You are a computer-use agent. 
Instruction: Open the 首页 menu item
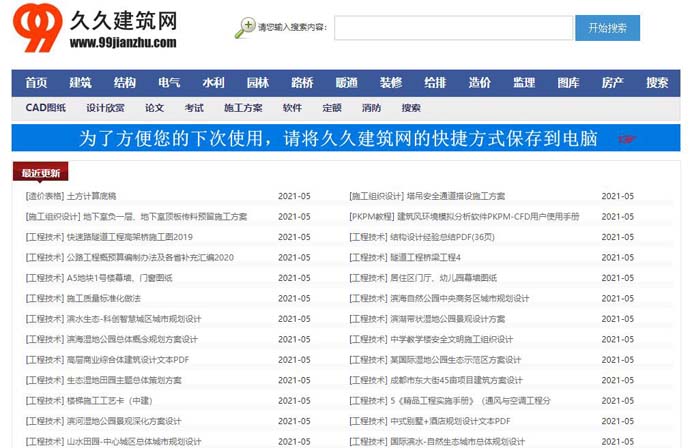[36, 83]
